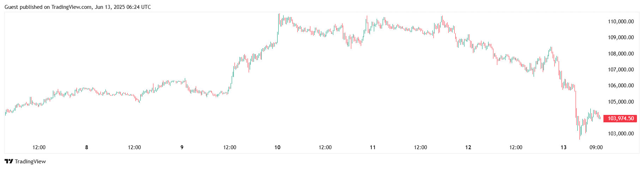Select the red 103,974.50 current price label
644x169 pixels.
coord(620,118)
